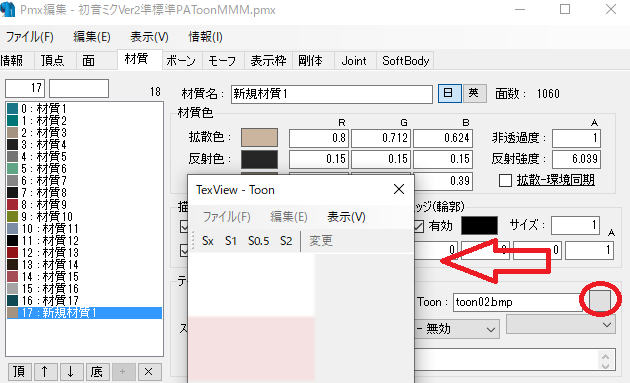Open ファイル(F) menu in TexView window
This screenshot has width=630, height=383.
(x=227, y=217)
